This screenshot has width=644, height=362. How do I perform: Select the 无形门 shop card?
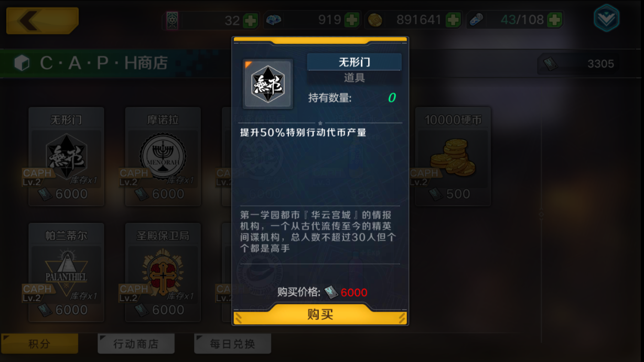click(x=66, y=156)
